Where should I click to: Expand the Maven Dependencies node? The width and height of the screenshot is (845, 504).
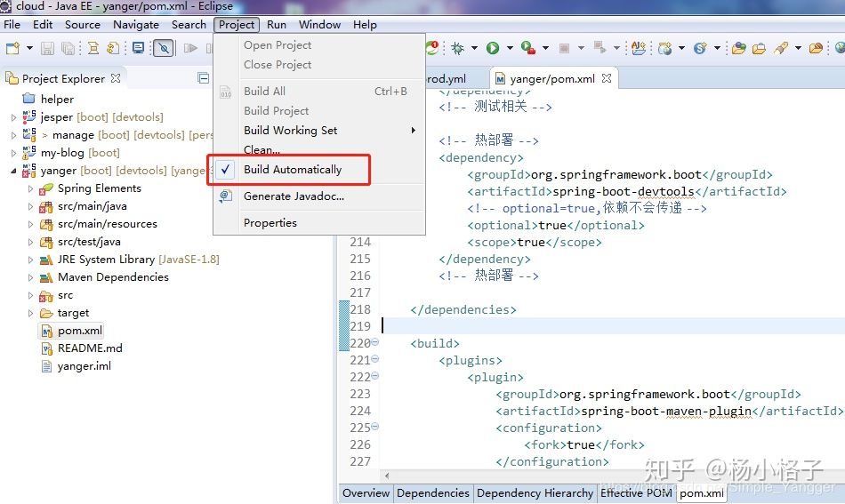pyautogui.click(x=31, y=277)
